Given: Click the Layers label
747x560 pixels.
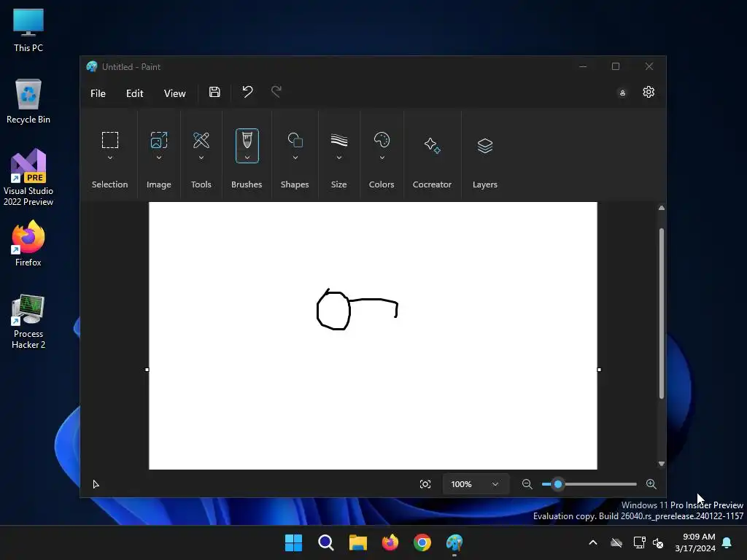Looking at the screenshot, I should click(x=485, y=184).
